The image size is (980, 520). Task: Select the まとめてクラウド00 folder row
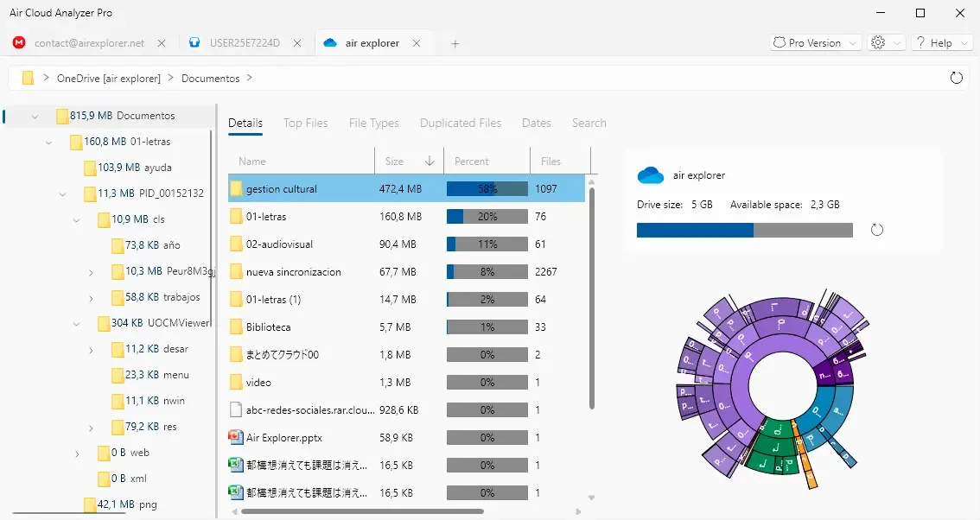406,354
